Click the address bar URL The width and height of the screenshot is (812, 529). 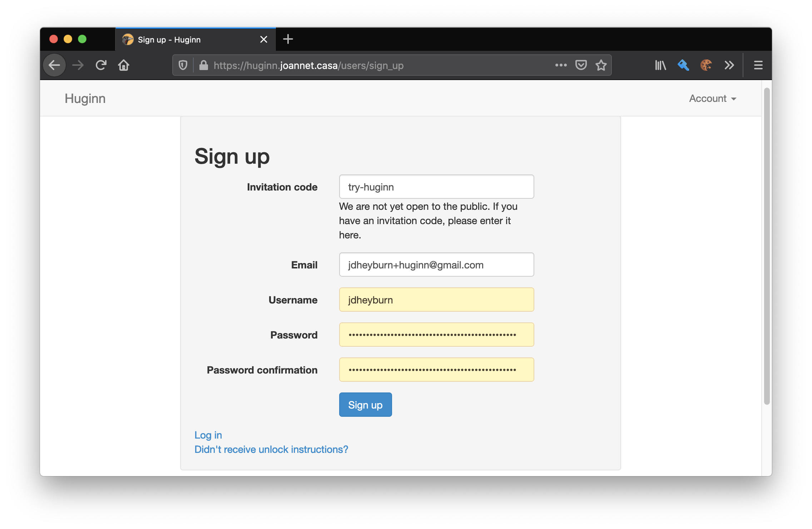coord(308,66)
